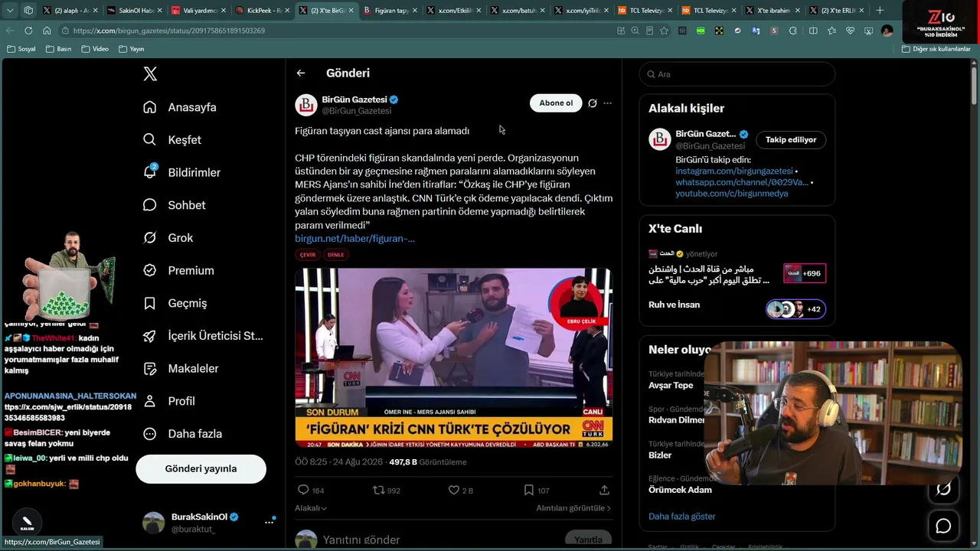Open the post's three-dot more menu

tap(607, 103)
